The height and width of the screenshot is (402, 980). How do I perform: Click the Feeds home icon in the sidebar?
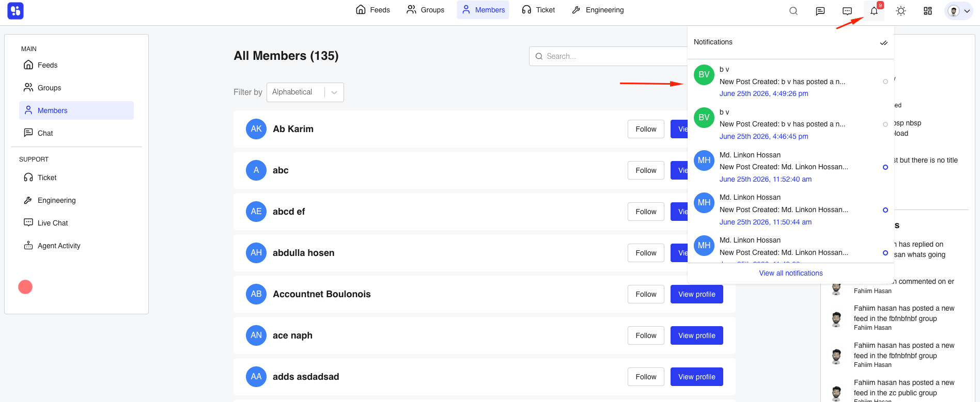click(28, 65)
